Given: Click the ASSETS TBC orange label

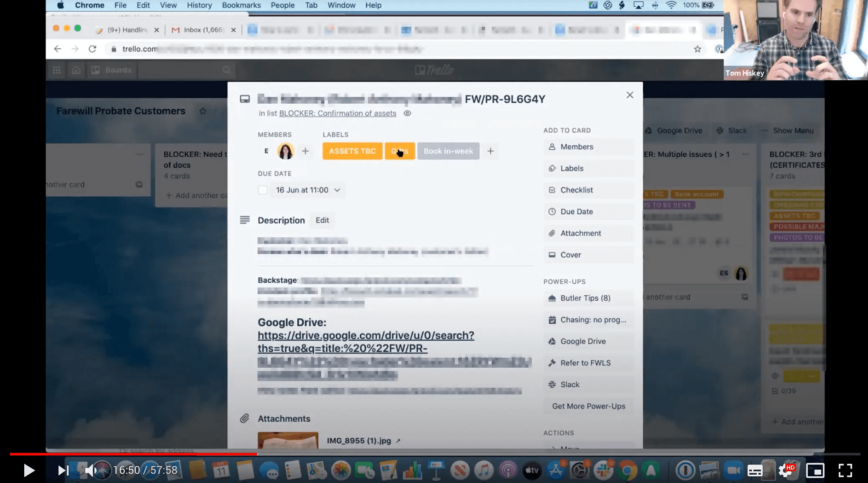Looking at the screenshot, I should click(x=352, y=151).
